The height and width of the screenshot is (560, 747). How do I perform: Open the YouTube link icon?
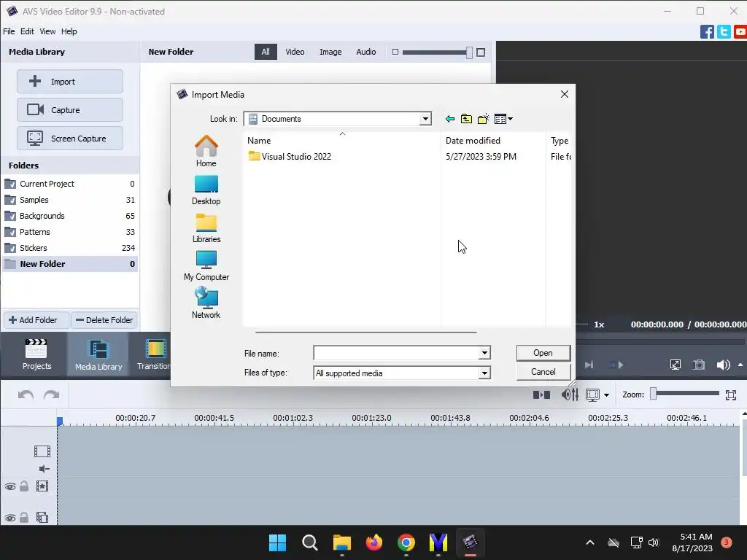pyautogui.click(x=740, y=32)
